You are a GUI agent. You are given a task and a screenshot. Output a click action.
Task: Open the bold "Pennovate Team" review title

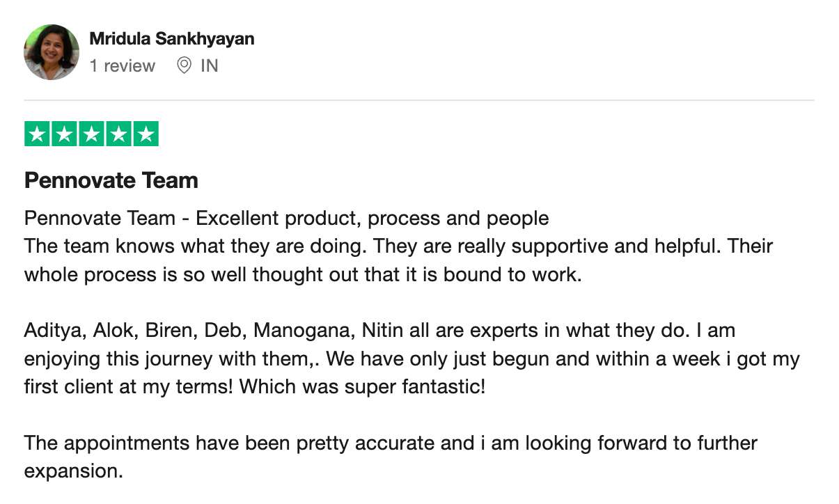click(x=111, y=180)
